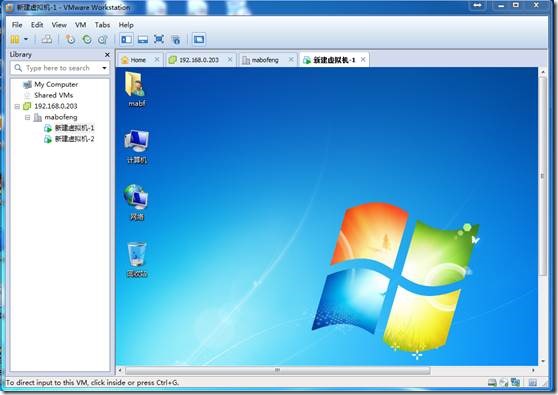Close the 新建虚拟机-1 tab
The height and width of the screenshot is (395, 558).
tap(363, 59)
